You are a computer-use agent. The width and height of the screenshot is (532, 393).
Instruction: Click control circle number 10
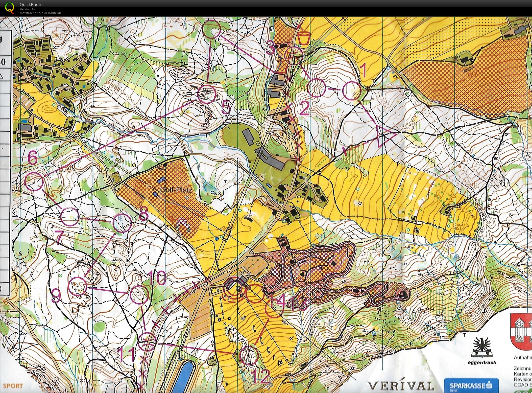coord(139,295)
